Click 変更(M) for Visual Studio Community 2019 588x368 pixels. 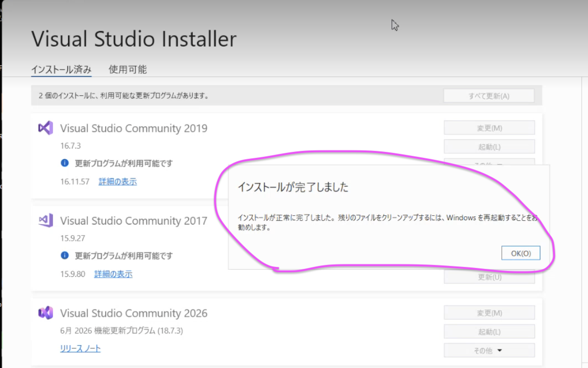coord(489,128)
